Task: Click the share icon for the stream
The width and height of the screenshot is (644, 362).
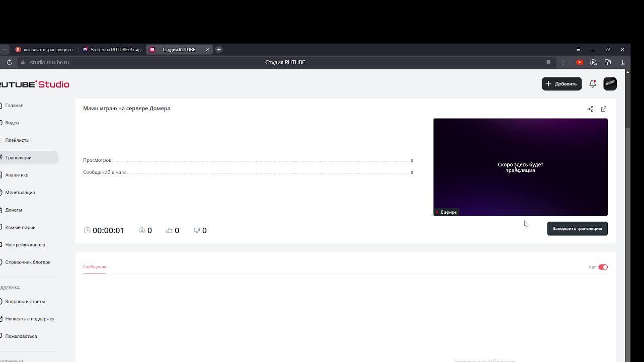Action: (x=590, y=109)
